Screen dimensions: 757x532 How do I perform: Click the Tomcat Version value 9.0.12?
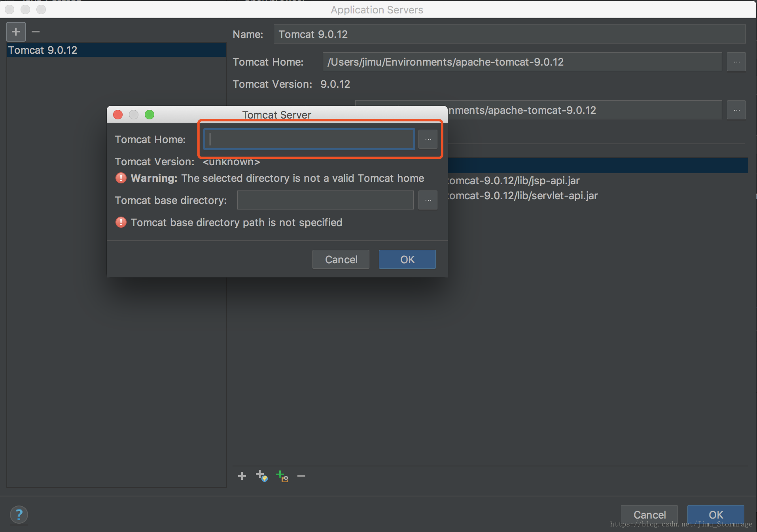point(335,84)
